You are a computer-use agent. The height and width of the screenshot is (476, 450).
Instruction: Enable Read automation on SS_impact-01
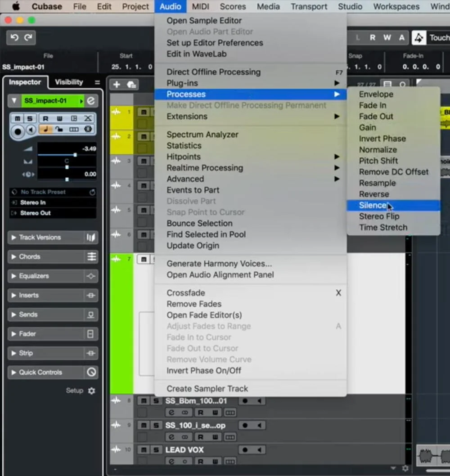point(46,118)
